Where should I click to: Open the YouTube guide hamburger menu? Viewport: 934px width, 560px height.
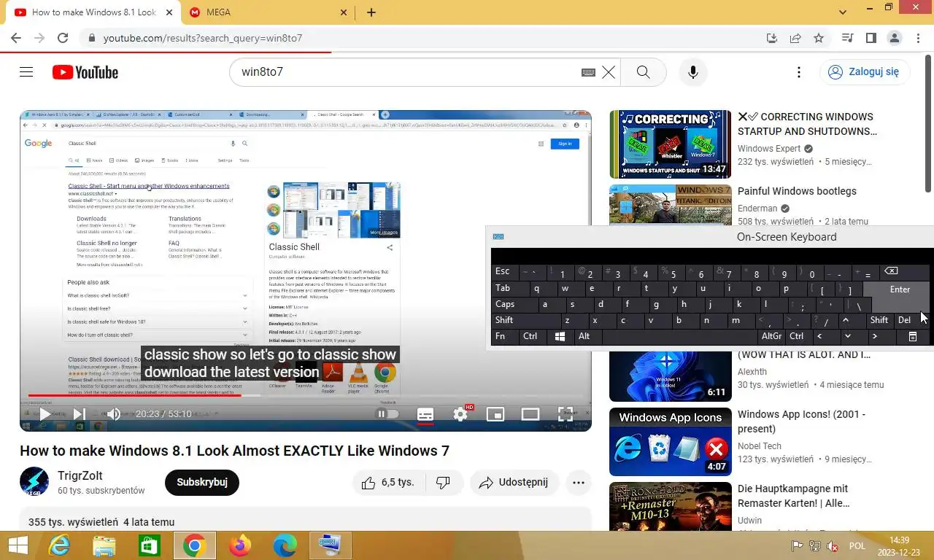[x=26, y=71]
